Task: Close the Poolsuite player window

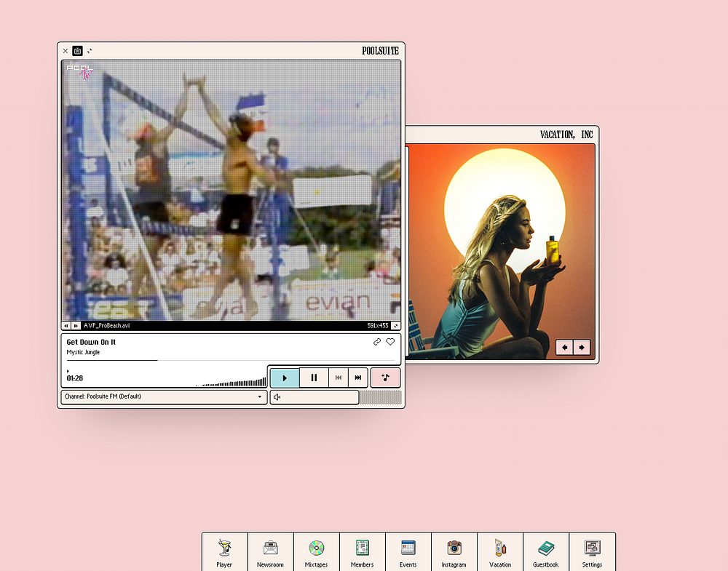Action: (x=66, y=51)
